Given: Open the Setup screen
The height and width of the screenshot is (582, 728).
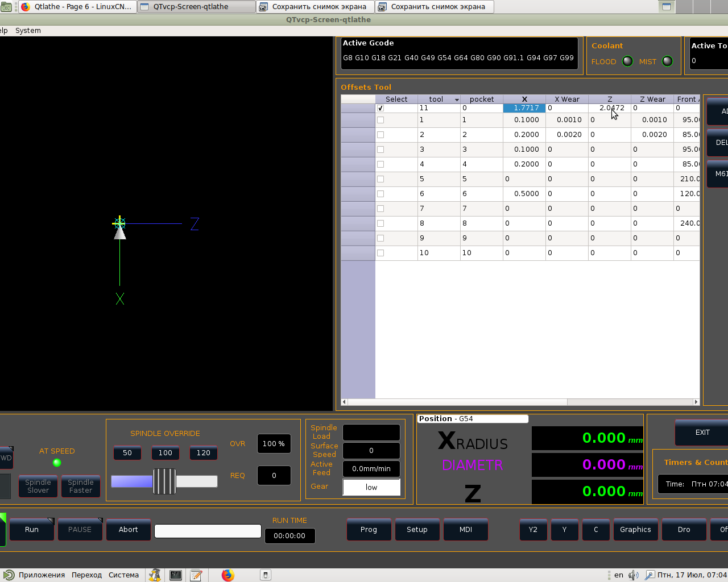Looking at the screenshot, I should click(x=417, y=530).
